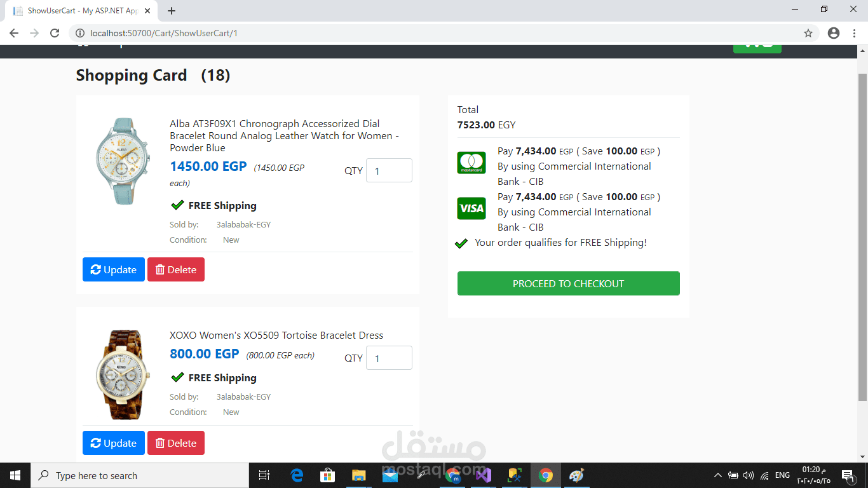Open network Wi-Fi tray icon
This screenshot has width=868, height=488.
pyautogui.click(x=764, y=475)
